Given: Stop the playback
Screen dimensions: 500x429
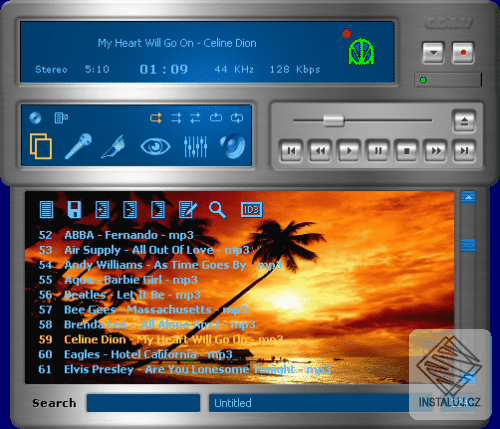Looking at the screenshot, I should click(x=406, y=151).
